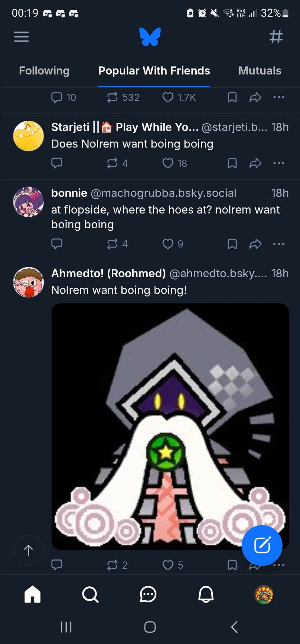This screenshot has width=300, height=644.
Task: Repost bonnie's flopside post
Action: point(112,244)
